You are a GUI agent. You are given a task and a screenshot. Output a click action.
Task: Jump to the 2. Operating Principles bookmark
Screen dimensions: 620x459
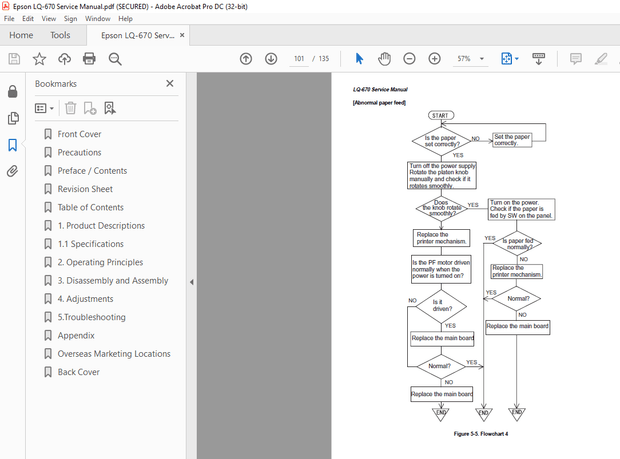100,262
